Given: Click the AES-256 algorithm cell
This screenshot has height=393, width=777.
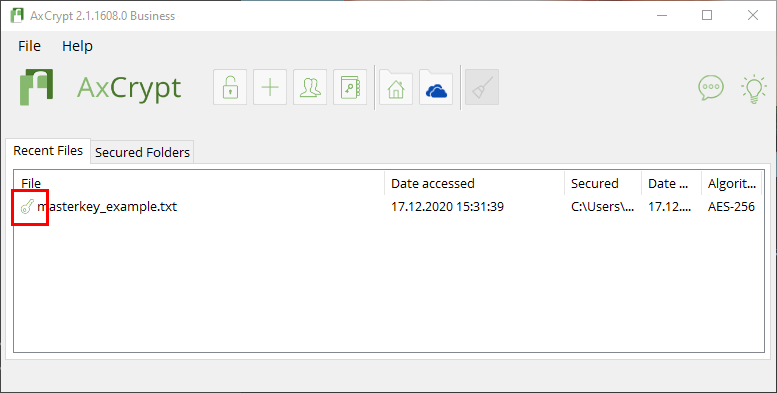Looking at the screenshot, I should (x=731, y=207).
